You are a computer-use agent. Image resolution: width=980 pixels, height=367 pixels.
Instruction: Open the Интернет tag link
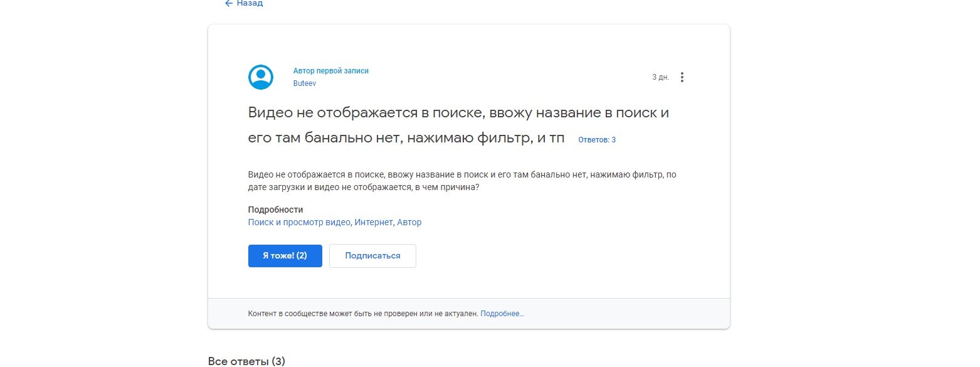point(374,222)
